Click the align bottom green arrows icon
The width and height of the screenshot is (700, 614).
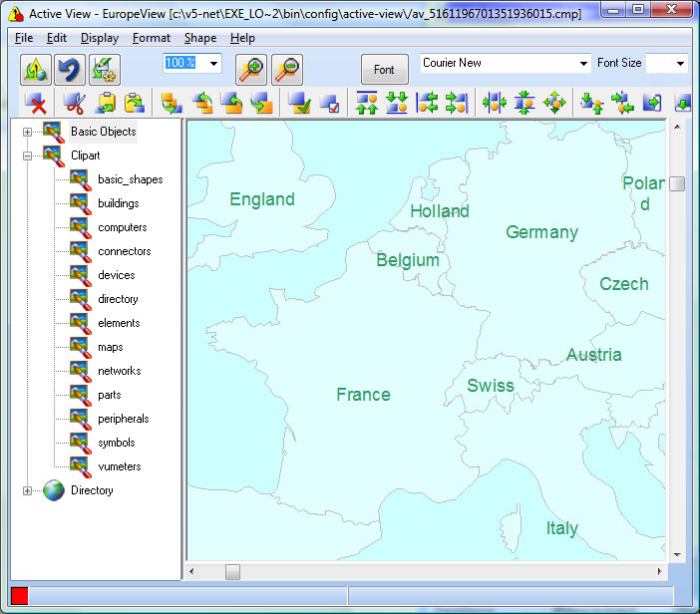point(397,103)
